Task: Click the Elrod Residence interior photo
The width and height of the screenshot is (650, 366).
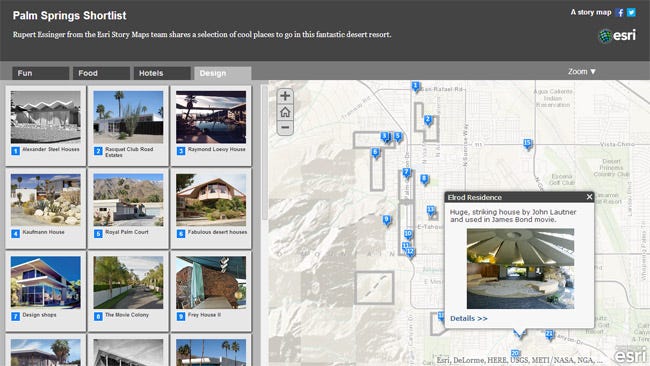Action: coord(520,269)
